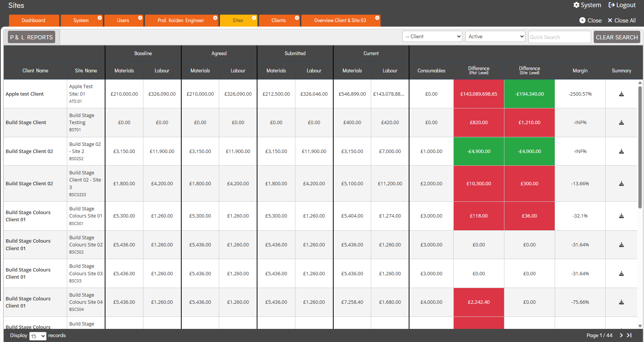Go to next page arrow

(621, 335)
